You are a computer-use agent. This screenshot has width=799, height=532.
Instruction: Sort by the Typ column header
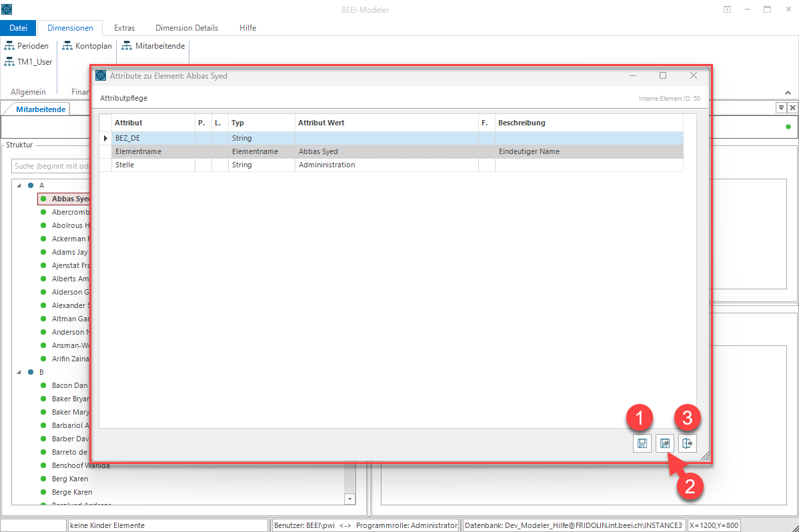[262, 123]
